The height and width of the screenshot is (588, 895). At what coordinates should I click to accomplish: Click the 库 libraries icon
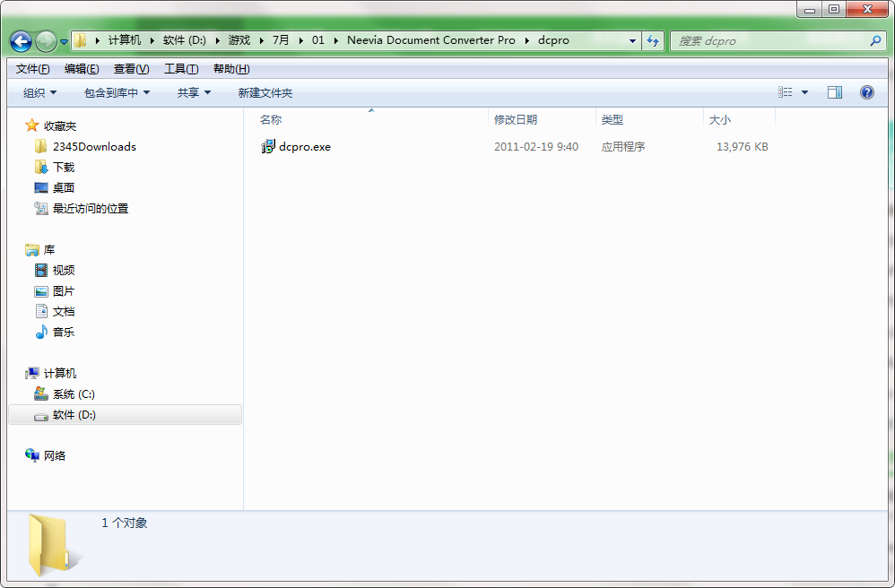(32, 250)
